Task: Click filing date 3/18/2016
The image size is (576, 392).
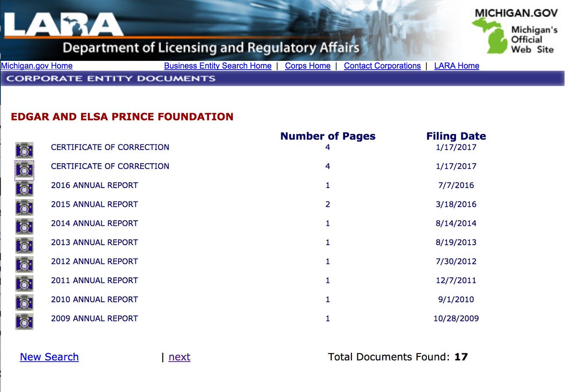Action: click(456, 204)
